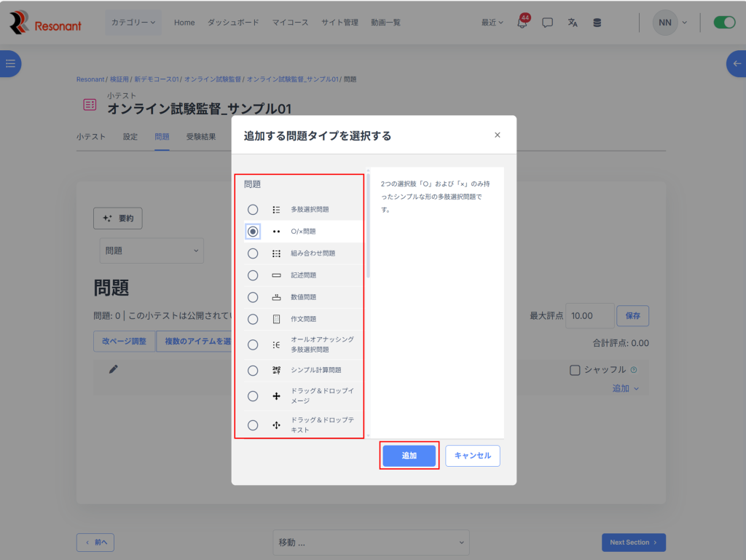Open the カテゴリー dropdown menu
The image size is (746, 560).
coord(133,23)
